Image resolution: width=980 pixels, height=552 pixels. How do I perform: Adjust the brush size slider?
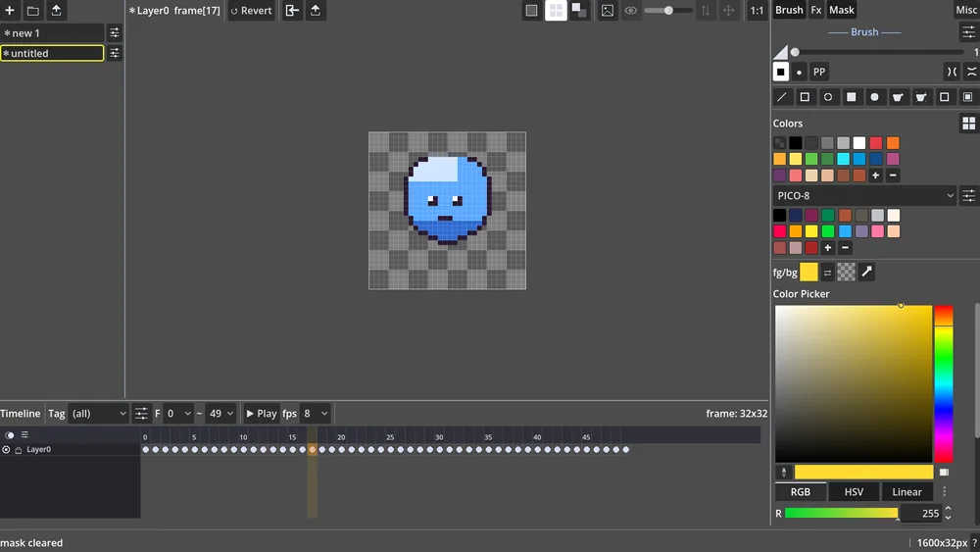pyautogui.click(x=878, y=52)
